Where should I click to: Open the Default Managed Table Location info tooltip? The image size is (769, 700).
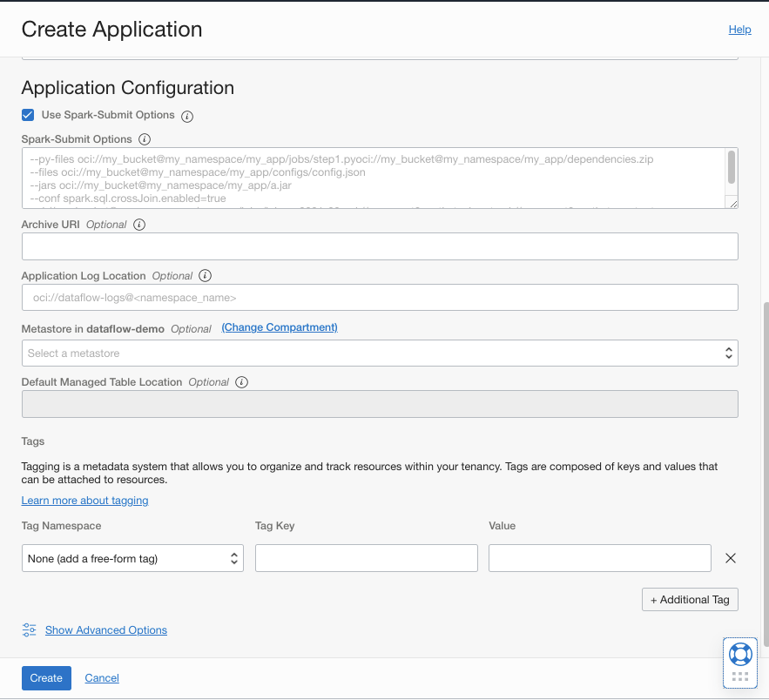tap(241, 382)
